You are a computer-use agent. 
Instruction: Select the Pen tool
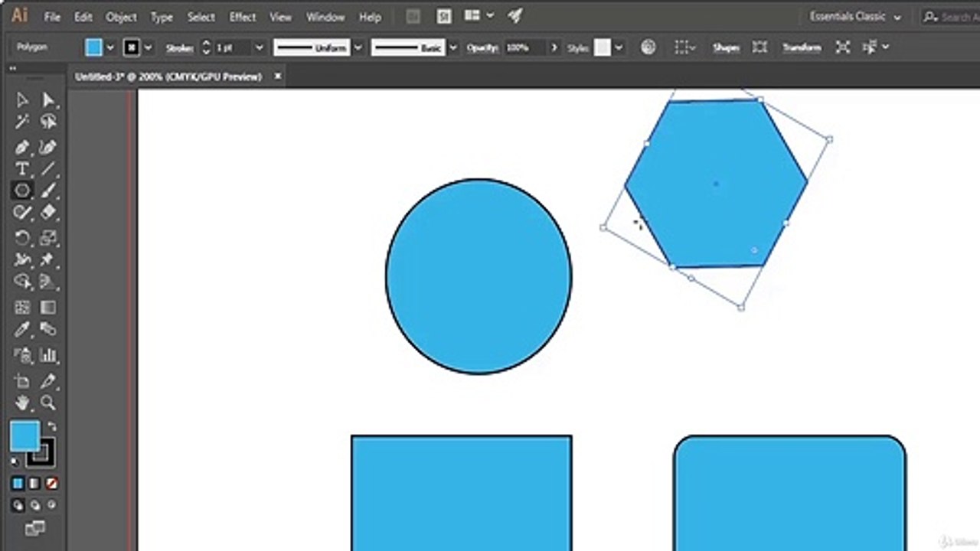click(22, 147)
